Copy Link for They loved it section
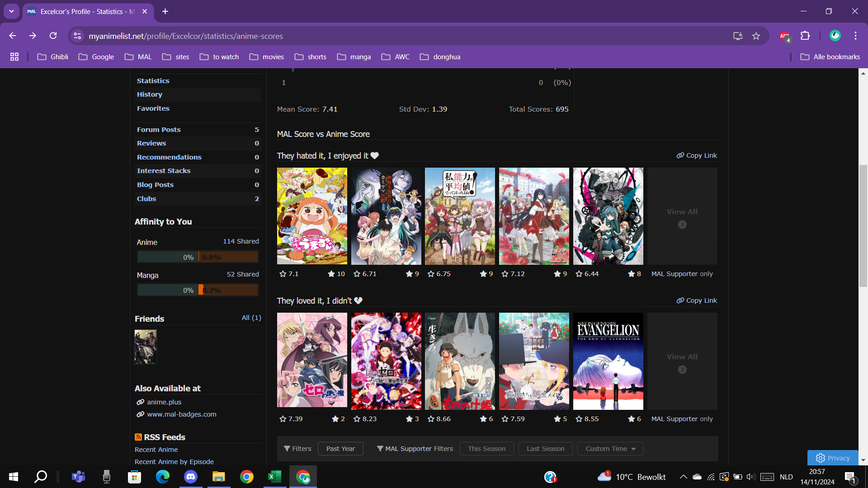The image size is (868, 488). click(697, 300)
